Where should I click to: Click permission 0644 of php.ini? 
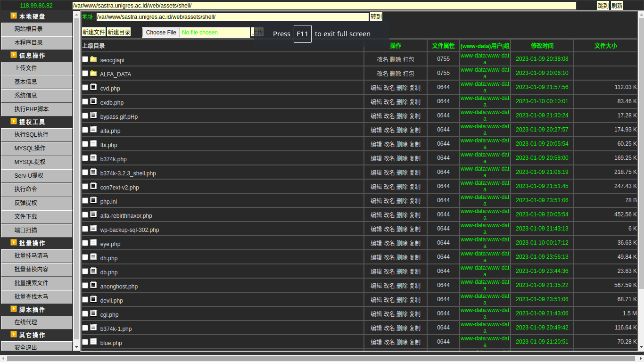coord(443,200)
